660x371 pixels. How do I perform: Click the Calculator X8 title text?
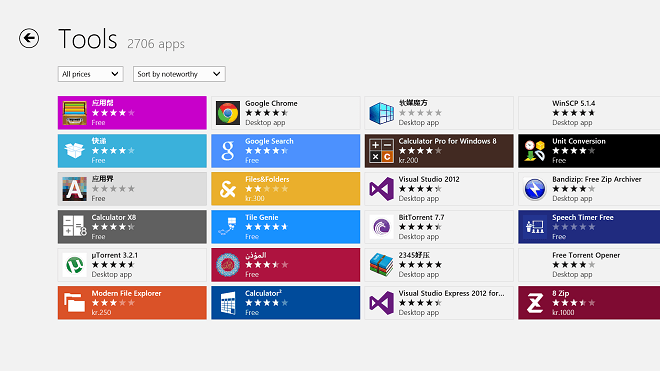coord(114,217)
